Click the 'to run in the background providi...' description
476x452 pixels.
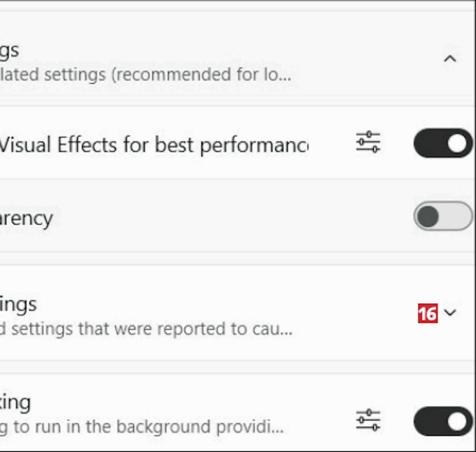pyautogui.click(x=142, y=427)
